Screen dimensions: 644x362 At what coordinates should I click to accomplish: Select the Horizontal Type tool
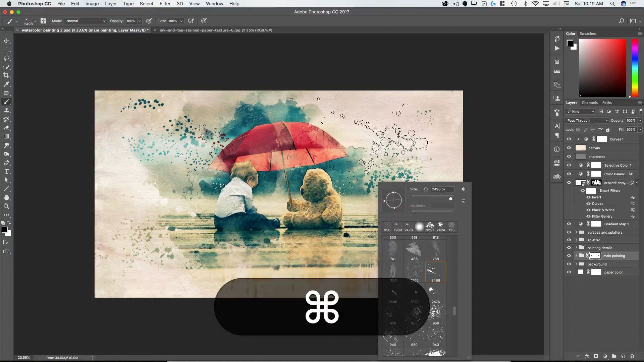[x=6, y=171]
